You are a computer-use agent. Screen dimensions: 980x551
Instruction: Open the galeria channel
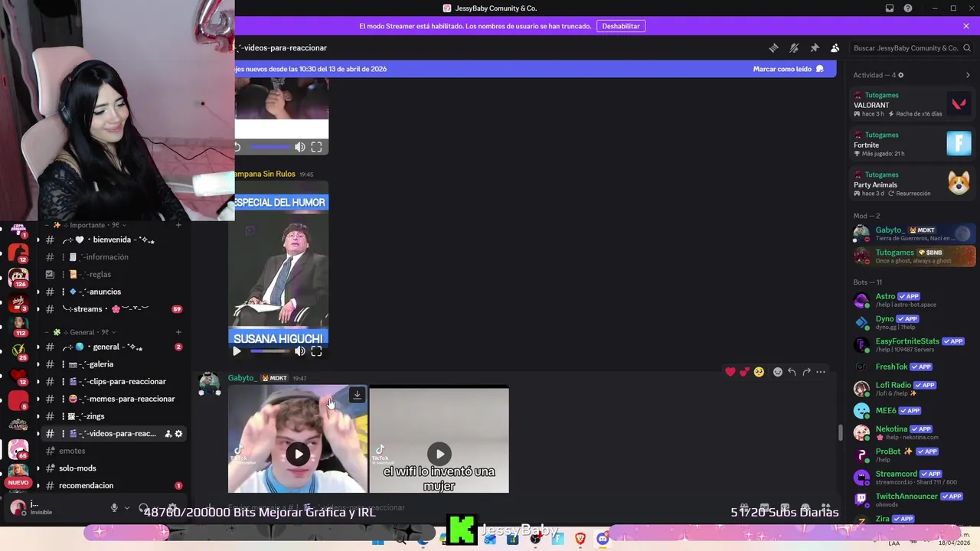click(x=113, y=364)
